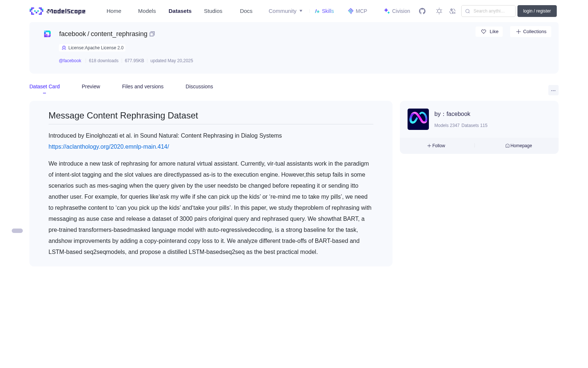588x368 pixels.
Task: Switch to the Preview tab
Action: pos(91,86)
